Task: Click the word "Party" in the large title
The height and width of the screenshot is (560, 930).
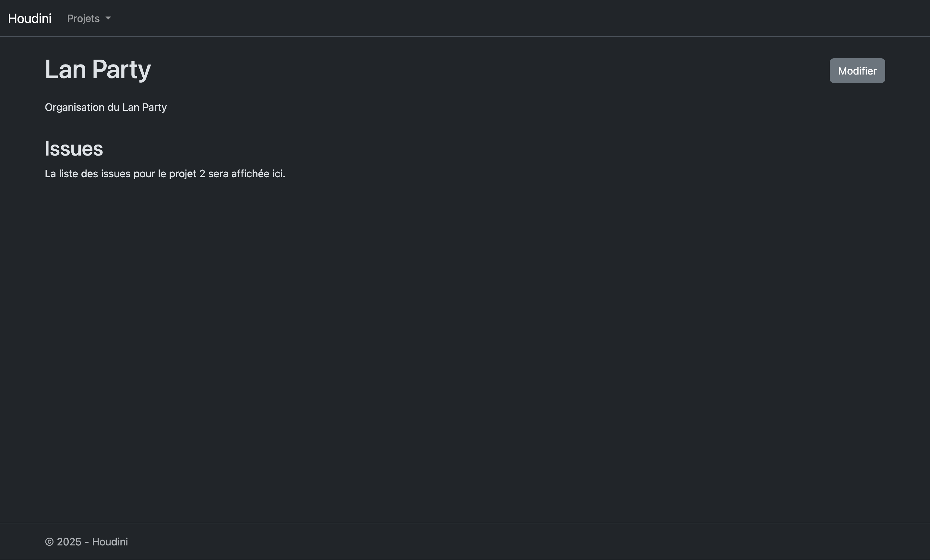Action: pyautogui.click(x=121, y=70)
